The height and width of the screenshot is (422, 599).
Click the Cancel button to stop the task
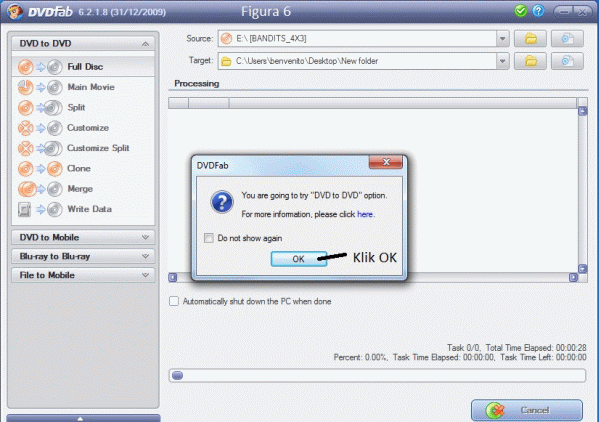click(527, 410)
